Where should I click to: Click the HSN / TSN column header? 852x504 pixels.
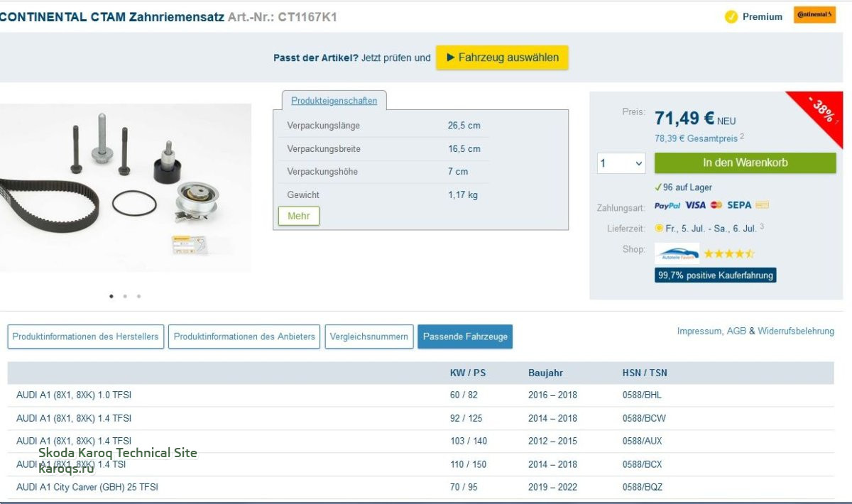click(645, 373)
